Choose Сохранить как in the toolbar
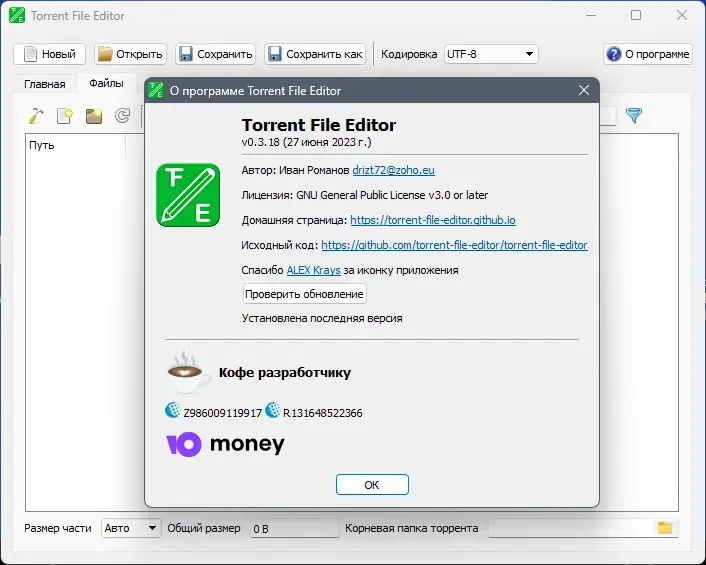The height and width of the screenshot is (565, 706). [x=315, y=54]
